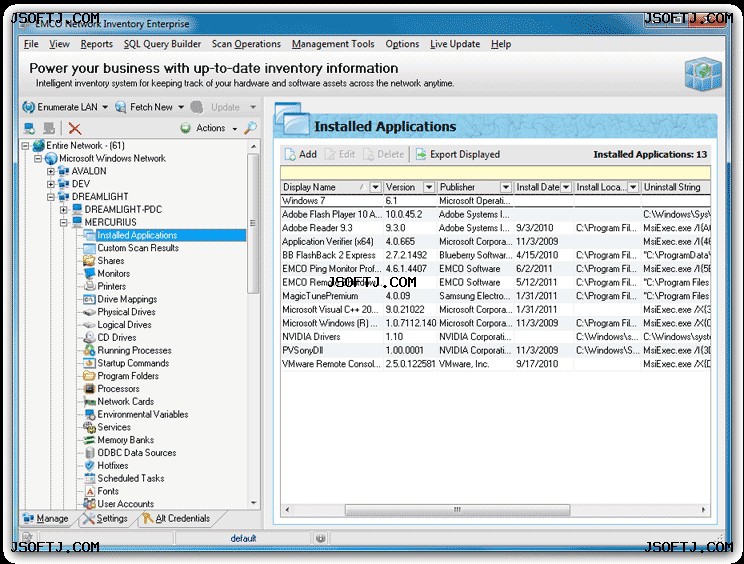
Task: Open the Version column filter dropdown
Action: [429, 187]
